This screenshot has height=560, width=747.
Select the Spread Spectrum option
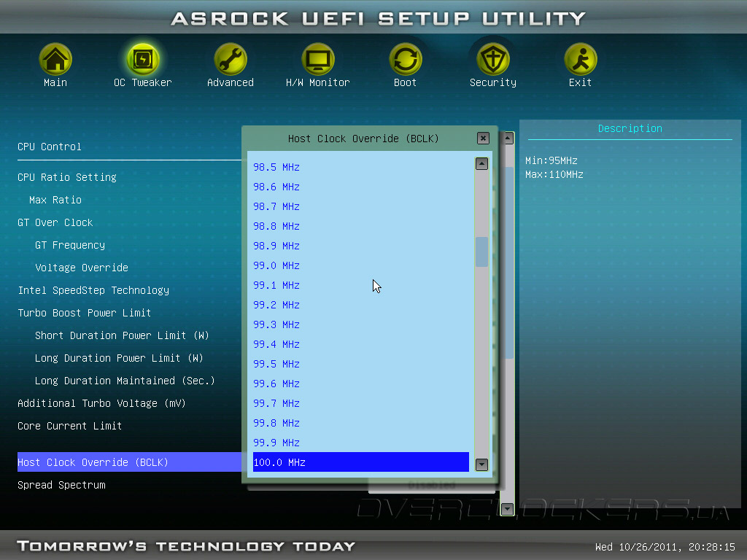point(61,485)
